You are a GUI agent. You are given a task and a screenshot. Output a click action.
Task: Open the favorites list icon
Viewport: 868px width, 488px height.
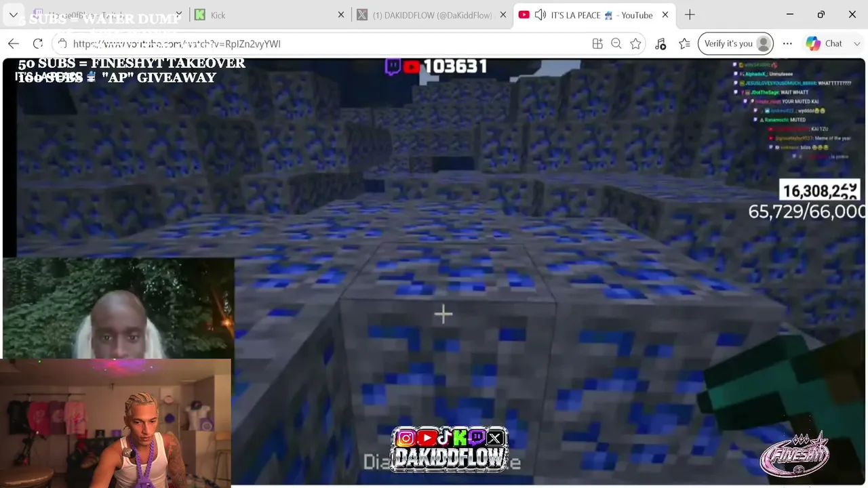[685, 43]
